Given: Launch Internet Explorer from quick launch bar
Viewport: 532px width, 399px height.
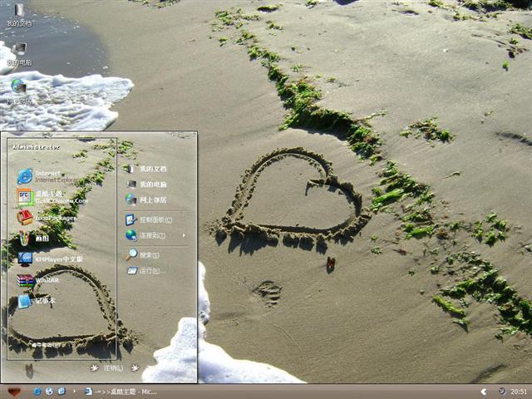Looking at the screenshot, I should point(37,392).
